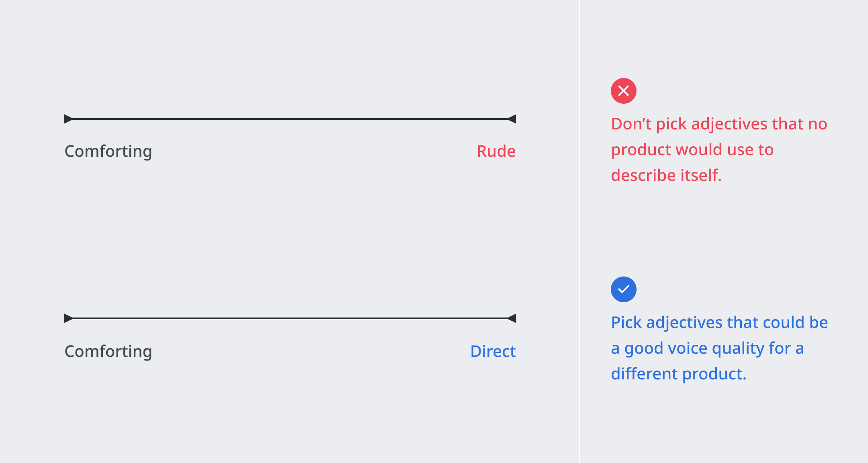The image size is (868, 463).
Task: Click the 'Comforting' label on the Rude scale
Action: (108, 151)
